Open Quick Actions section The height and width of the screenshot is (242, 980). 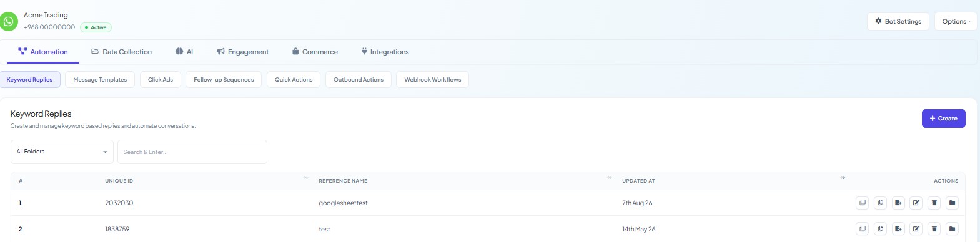click(x=294, y=80)
